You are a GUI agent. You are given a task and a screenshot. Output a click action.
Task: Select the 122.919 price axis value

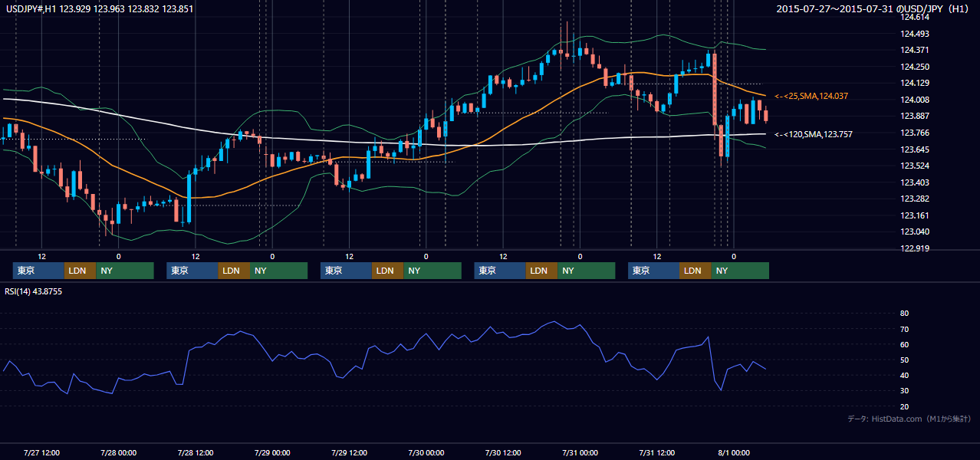pos(914,248)
